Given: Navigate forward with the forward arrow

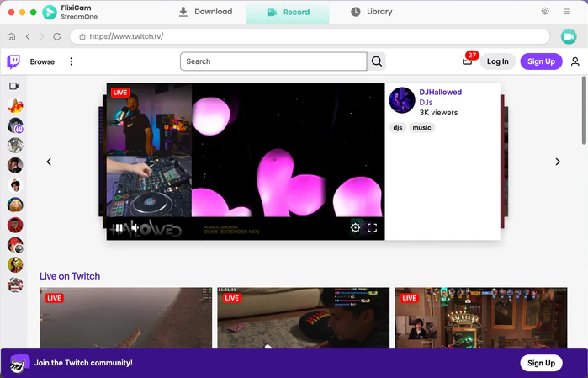Looking at the screenshot, I should tap(42, 36).
